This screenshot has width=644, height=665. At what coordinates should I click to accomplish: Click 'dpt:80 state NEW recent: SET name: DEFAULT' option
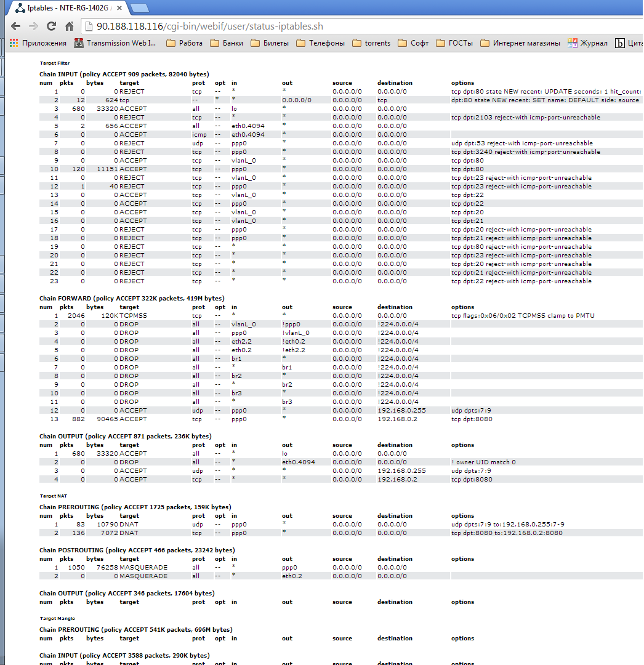[545, 100]
